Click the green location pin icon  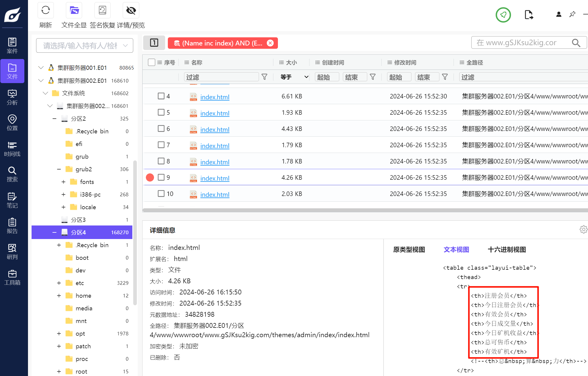(x=503, y=15)
